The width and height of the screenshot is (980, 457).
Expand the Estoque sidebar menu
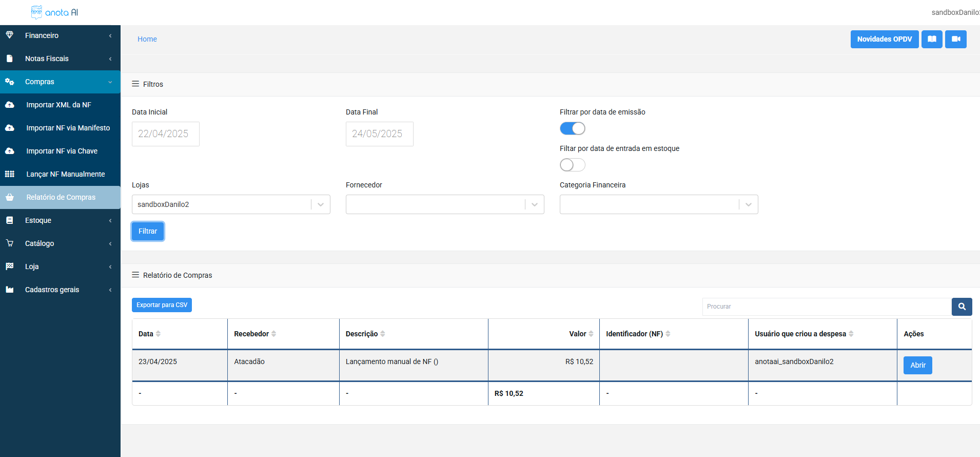click(x=60, y=220)
